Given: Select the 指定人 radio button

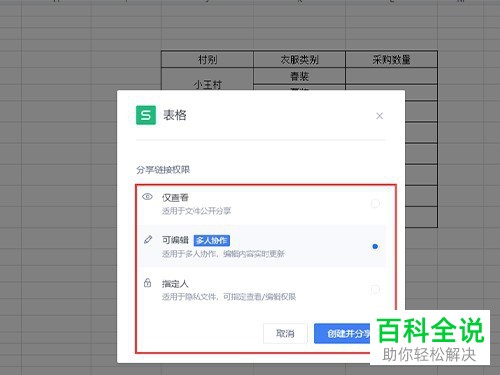Looking at the screenshot, I should click(x=375, y=289).
